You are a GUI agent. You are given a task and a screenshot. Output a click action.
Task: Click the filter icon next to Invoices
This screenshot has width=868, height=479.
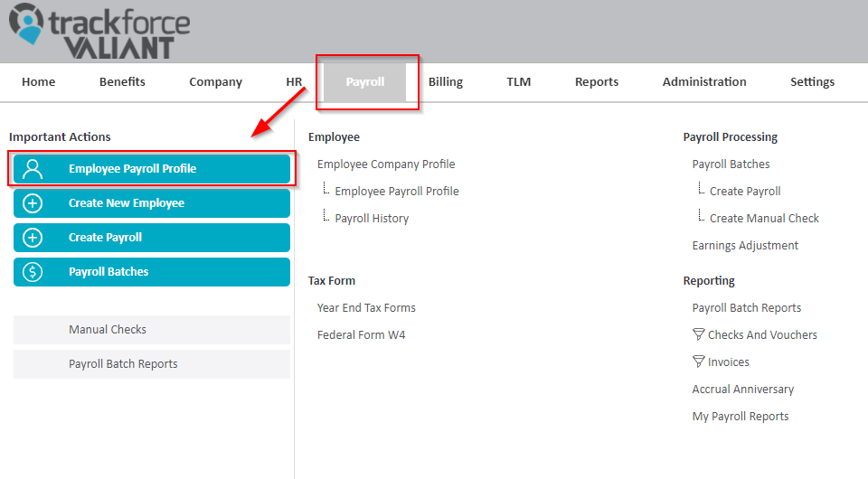tap(699, 362)
